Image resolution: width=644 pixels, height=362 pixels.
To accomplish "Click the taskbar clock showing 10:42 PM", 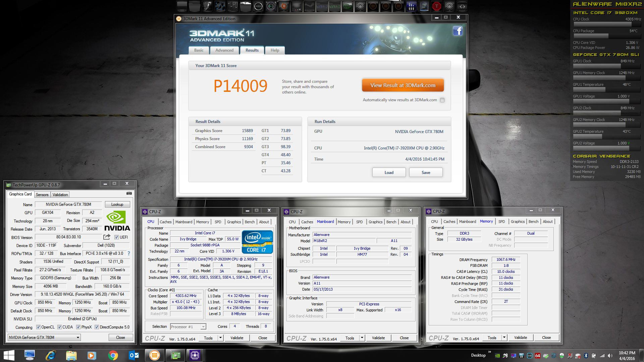I will (627, 356).
